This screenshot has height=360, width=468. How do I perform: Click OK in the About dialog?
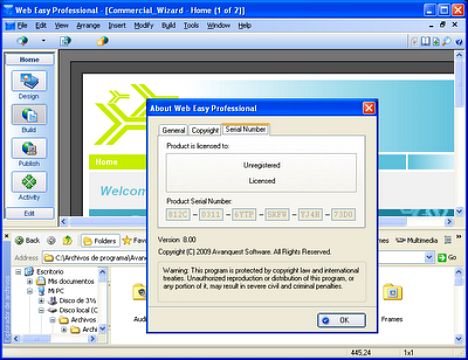tap(341, 320)
